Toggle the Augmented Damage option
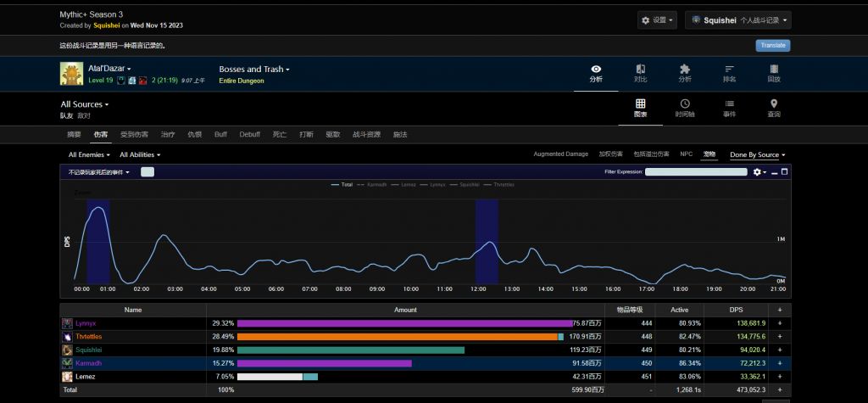The height and width of the screenshot is (403, 868). pyautogui.click(x=560, y=154)
